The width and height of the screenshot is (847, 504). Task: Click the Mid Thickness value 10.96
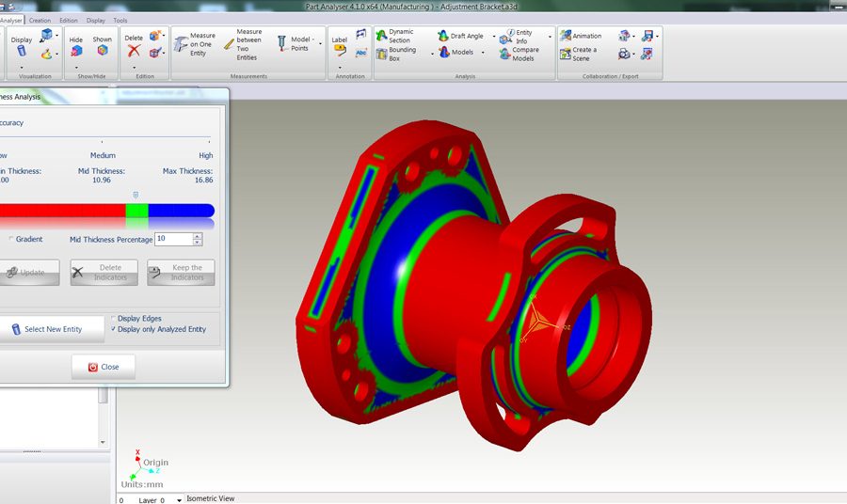point(102,181)
